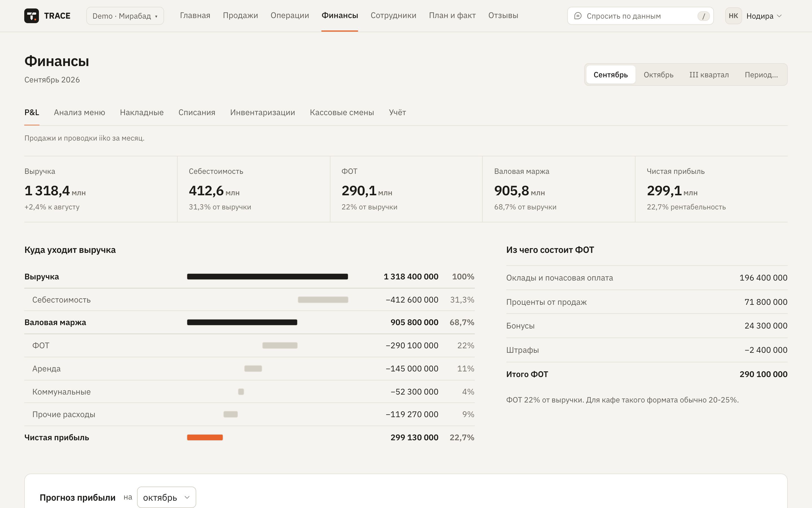Click the Прочие расходы row label
The width and height of the screenshot is (812, 508).
coord(64,414)
